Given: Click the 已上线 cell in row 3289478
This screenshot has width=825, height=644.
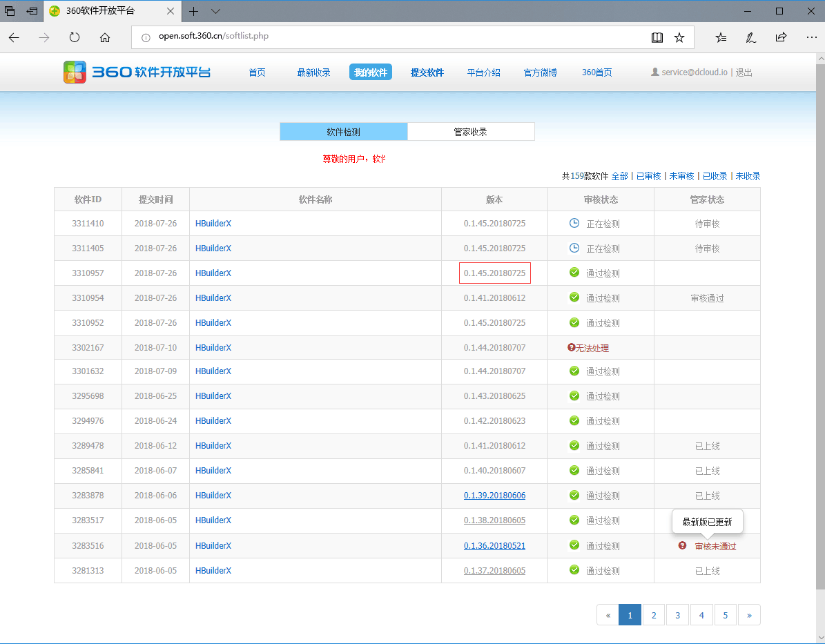Looking at the screenshot, I should coord(707,446).
